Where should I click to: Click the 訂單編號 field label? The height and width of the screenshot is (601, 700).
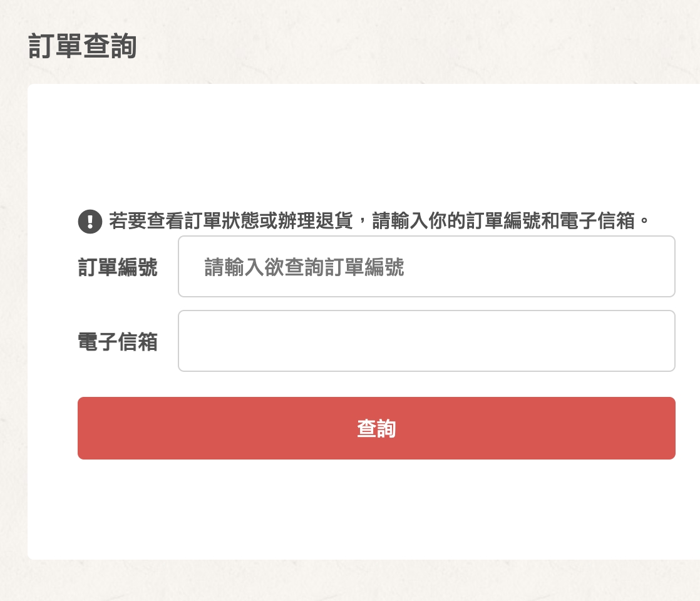pyautogui.click(x=118, y=267)
